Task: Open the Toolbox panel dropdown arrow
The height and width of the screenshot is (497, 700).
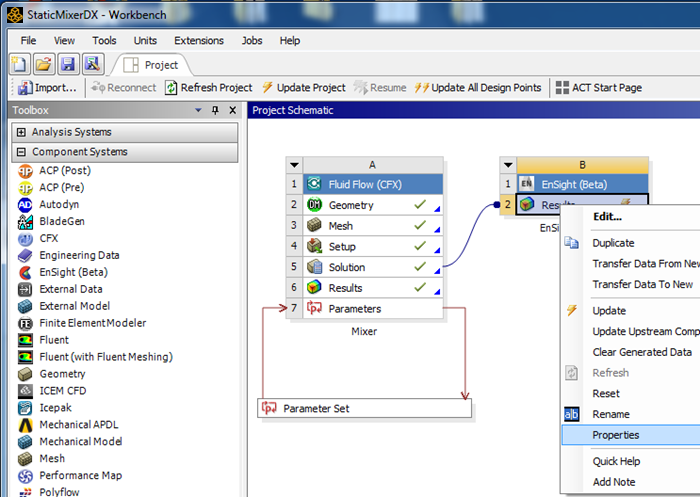Action: point(198,110)
